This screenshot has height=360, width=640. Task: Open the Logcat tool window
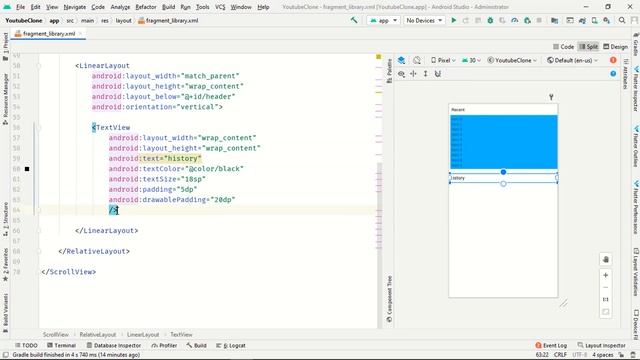pos(231,345)
